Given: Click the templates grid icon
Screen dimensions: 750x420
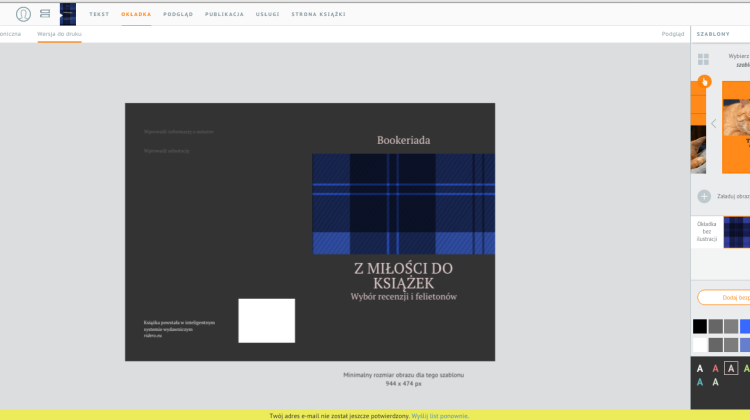Looking at the screenshot, I should point(703,59).
